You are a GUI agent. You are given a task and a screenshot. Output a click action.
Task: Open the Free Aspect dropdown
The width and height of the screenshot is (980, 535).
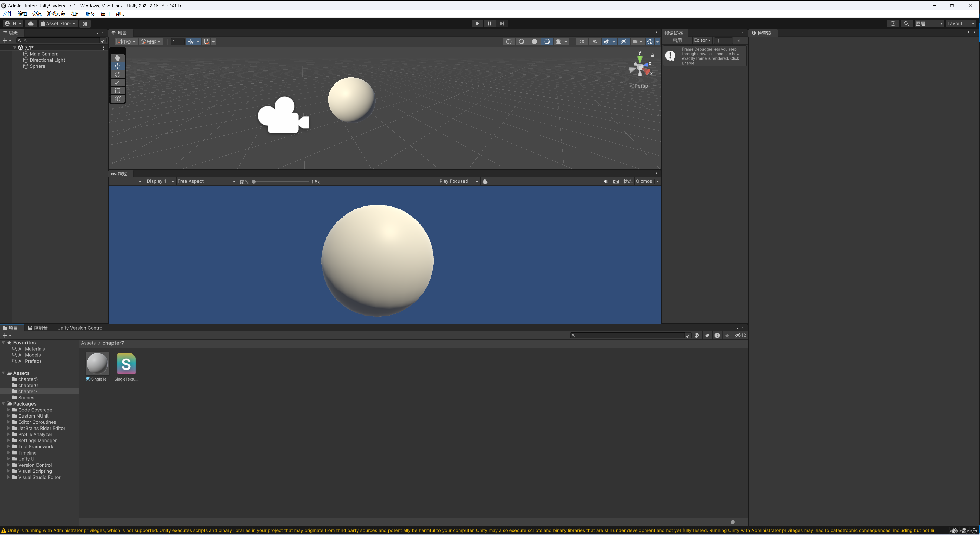(x=205, y=181)
